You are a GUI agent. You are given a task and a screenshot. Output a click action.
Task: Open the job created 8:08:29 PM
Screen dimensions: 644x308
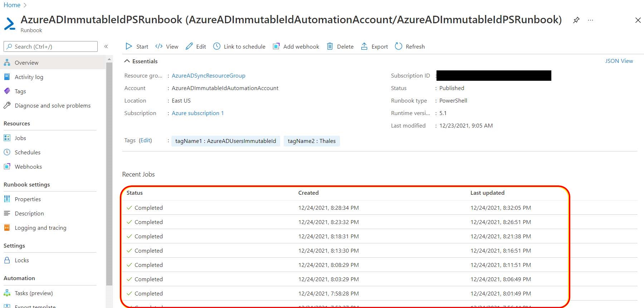tap(380, 265)
